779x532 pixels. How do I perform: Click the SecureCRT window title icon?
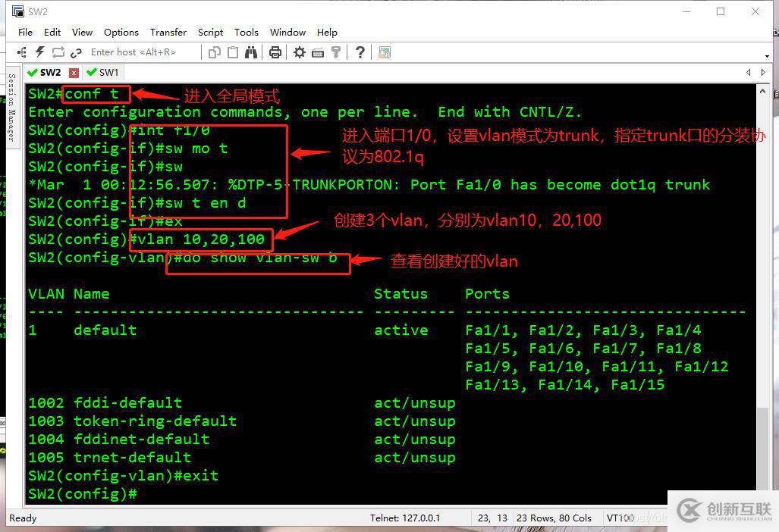pos(18,11)
